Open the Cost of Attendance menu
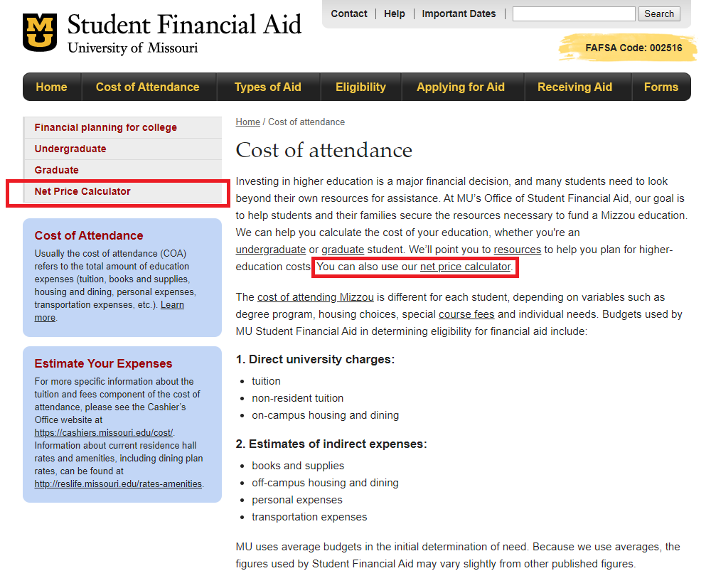Screen dimensions: 711x588 [148, 86]
